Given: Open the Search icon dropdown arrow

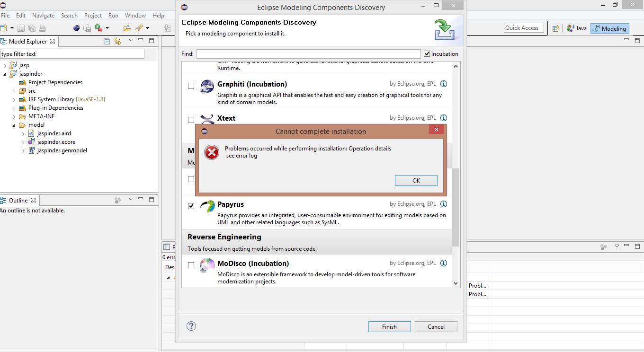Looking at the screenshot, I should pos(147,28).
